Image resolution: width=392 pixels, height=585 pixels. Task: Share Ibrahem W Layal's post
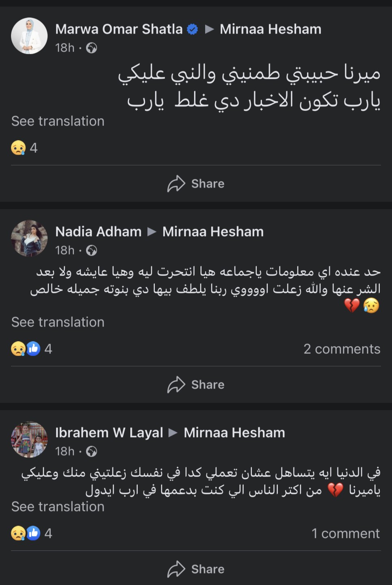196,569
